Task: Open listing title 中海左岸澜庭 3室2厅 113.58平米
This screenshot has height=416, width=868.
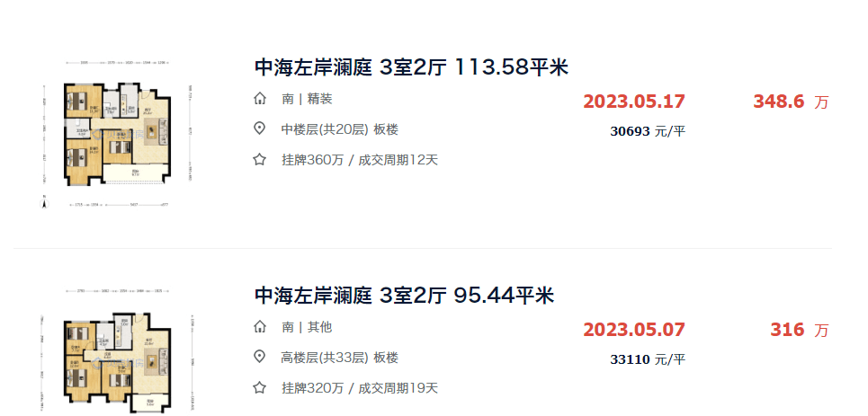Action: 411,68
